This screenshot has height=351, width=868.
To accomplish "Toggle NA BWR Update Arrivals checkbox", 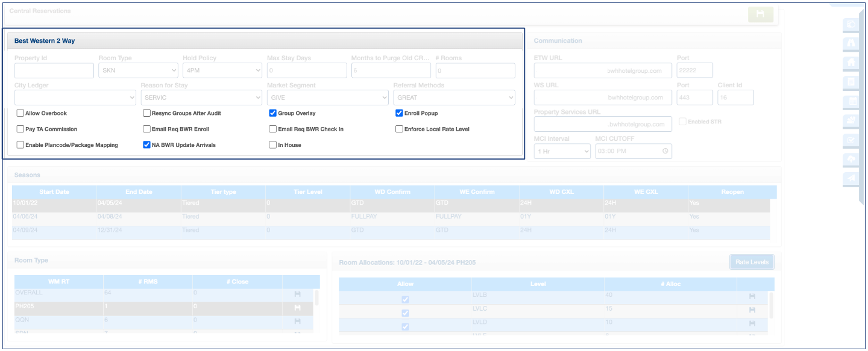I will tap(146, 145).
